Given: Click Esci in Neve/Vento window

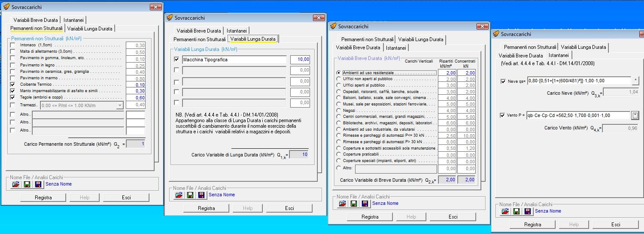Looking at the screenshot, I should pos(616,225).
